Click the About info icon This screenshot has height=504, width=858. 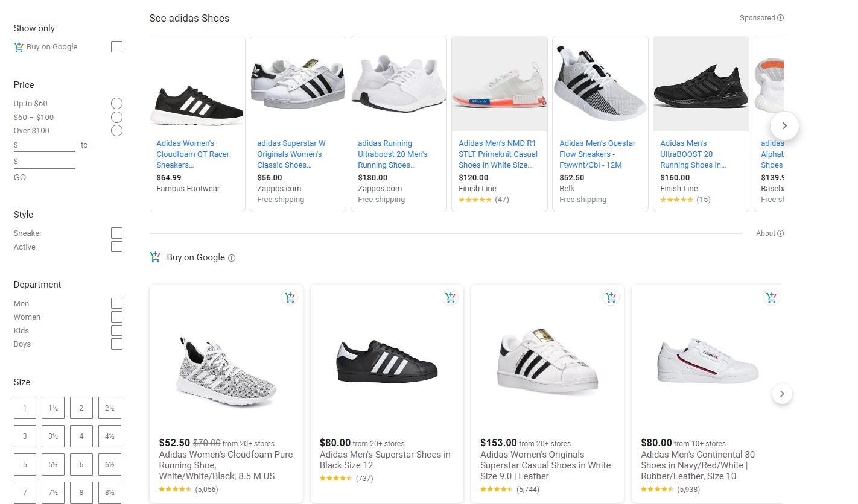coord(780,233)
